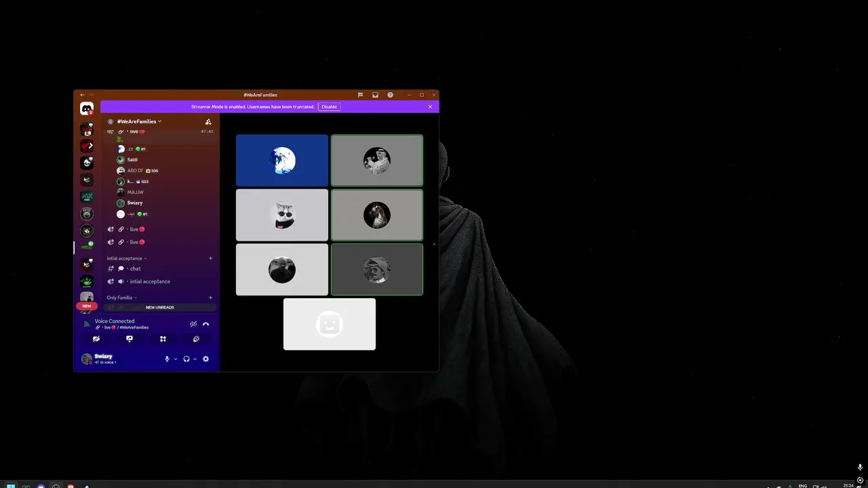This screenshot has width=868, height=488.
Task: Open headphone output options arrow
Action: coord(195,359)
